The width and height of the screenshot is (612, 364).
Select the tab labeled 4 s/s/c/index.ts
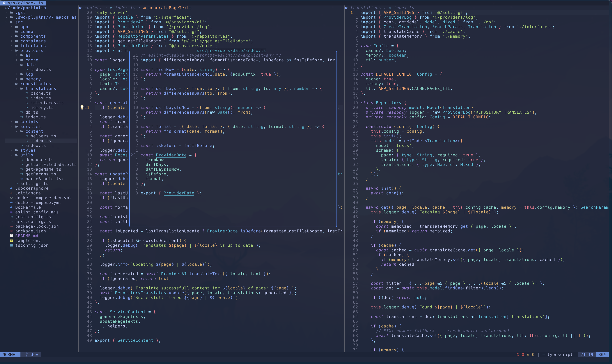[x=23, y=3]
